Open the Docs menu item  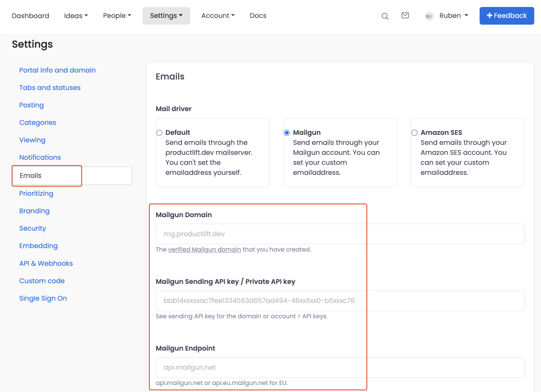pos(258,16)
